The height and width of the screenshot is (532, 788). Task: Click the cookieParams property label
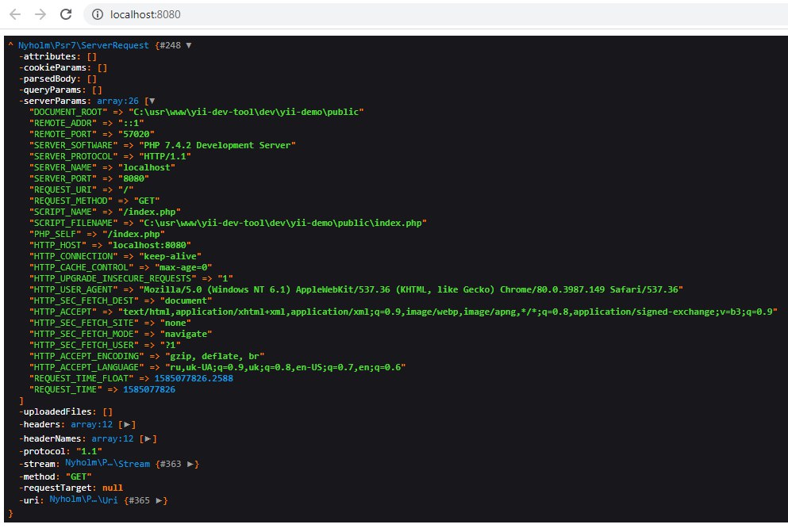55,67
